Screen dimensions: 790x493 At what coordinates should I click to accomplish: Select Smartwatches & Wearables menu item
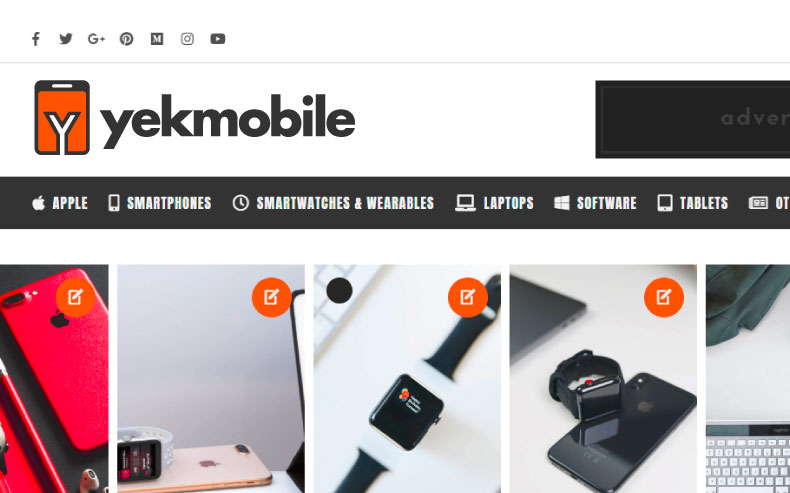pos(333,203)
